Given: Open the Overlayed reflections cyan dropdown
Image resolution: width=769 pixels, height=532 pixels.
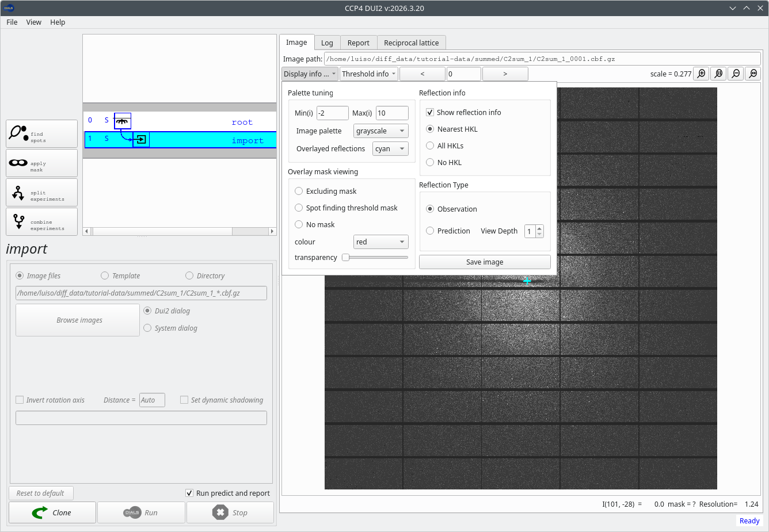Looking at the screenshot, I should pyautogui.click(x=391, y=148).
